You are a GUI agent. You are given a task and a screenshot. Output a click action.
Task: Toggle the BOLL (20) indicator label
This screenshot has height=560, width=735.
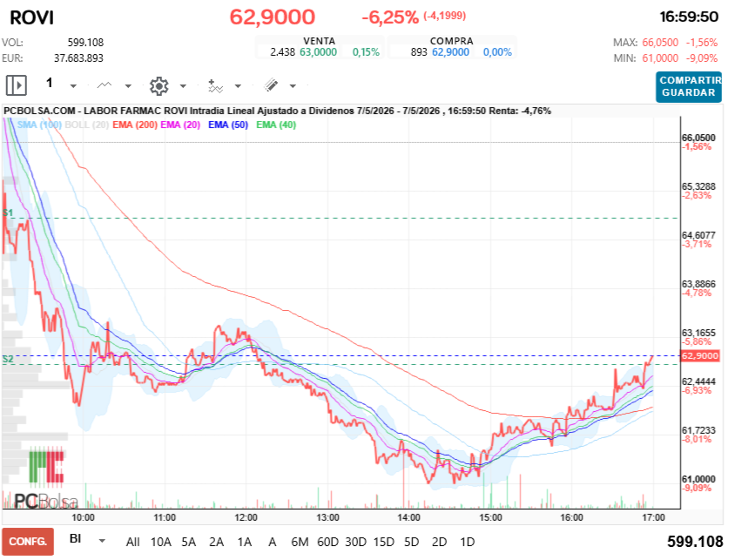(87, 125)
